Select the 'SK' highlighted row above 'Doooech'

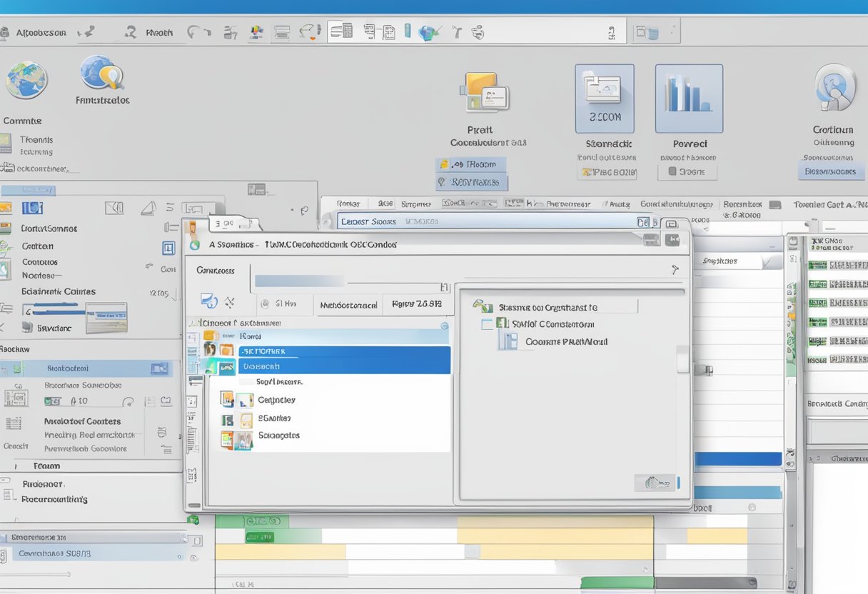[x=344, y=351]
